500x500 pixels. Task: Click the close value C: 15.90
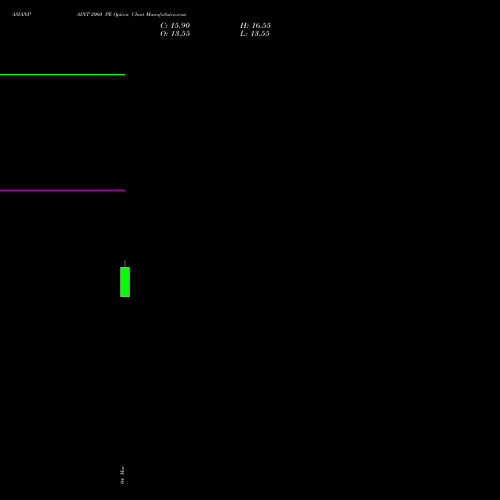(x=175, y=26)
